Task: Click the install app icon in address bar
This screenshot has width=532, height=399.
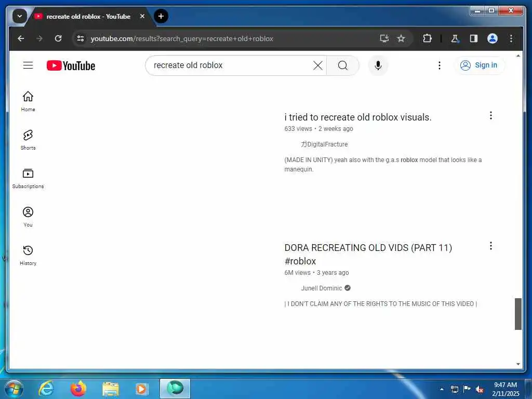Action: tap(384, 38)
